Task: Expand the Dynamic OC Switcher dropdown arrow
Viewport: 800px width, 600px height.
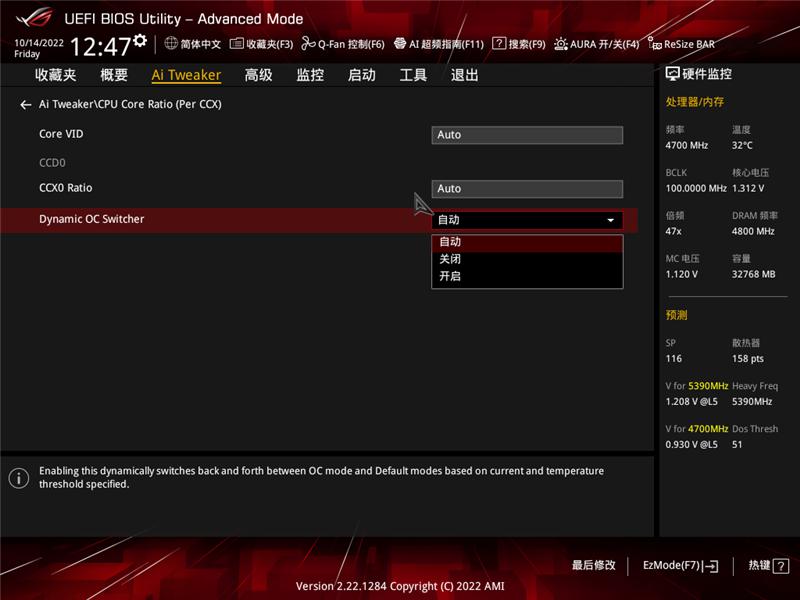Action: 610,220
